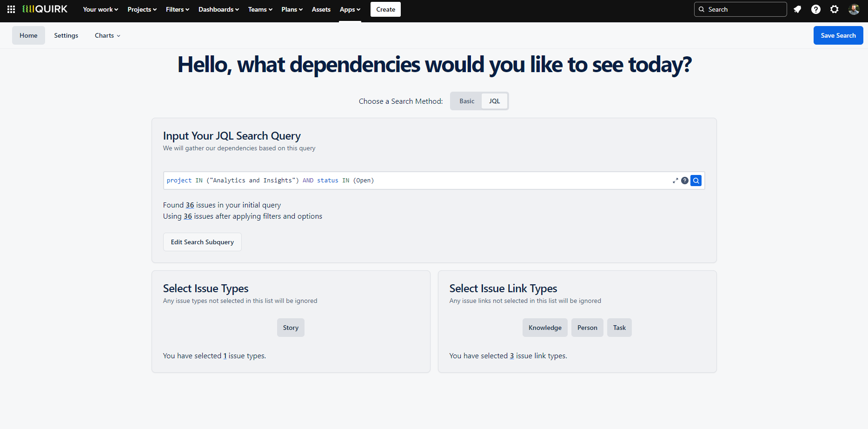This screenshot has width=868, height=429.
Task: Toggle the Person link type
Action: tap(587, 328)
